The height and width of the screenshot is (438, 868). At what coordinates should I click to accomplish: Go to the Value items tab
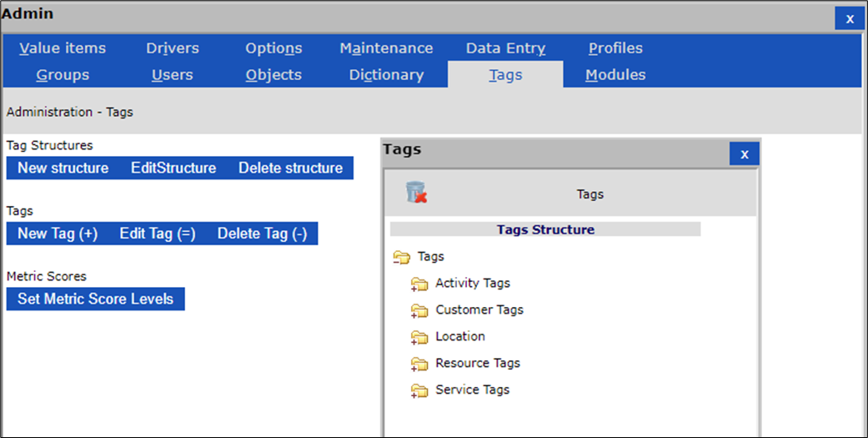[63, 48]
